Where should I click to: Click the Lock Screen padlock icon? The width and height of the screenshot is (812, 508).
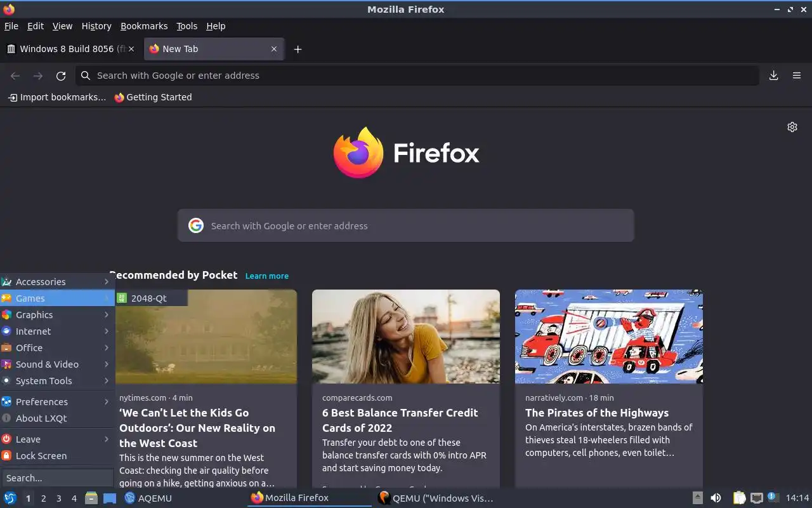[x=6, y=456]
